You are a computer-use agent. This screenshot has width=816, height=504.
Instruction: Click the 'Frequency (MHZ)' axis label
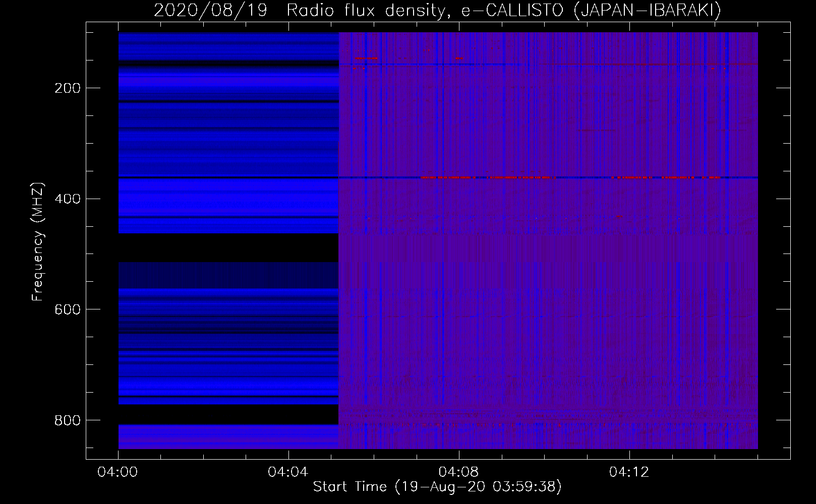coord(38,242)
